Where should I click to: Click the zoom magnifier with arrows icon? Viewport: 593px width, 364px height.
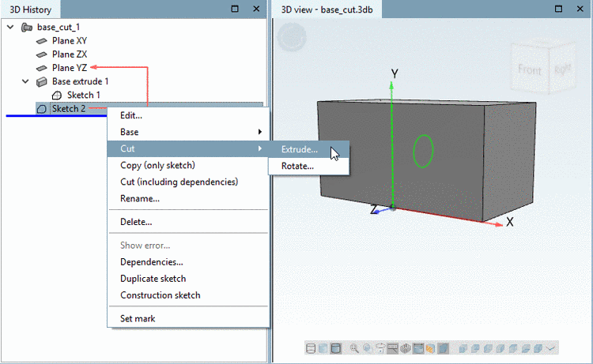click(354, 348)
